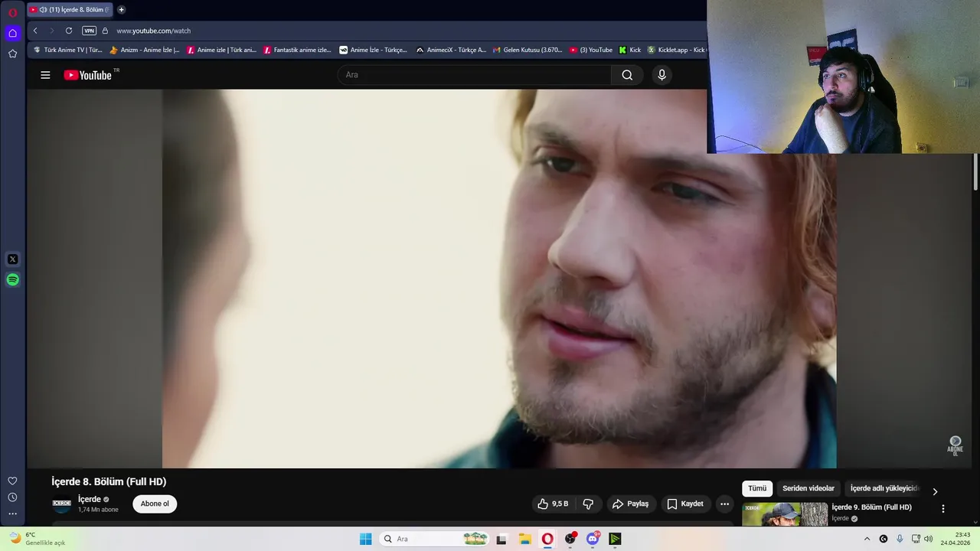
Task: Click the 'İçerde 8. Bölüm (Full HD)' title
Action: click(109, 481)
